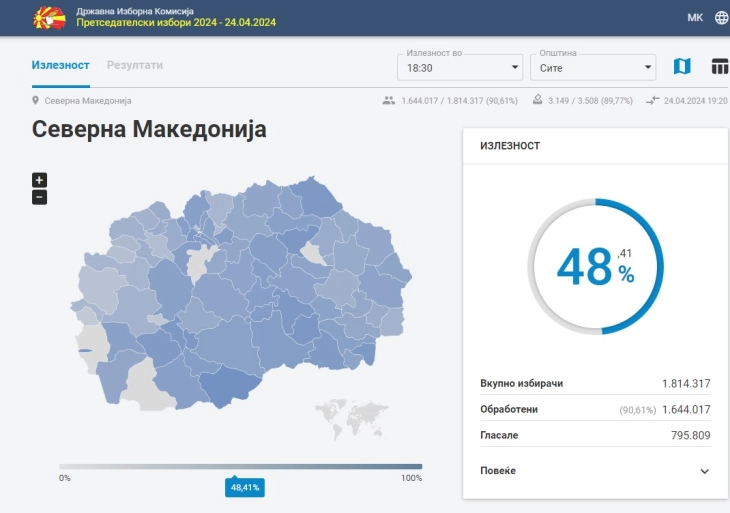The width and height of the screenshot is (730, 513).
Task: Open the Општина municipality dropdown
Action: click(592, 67)
